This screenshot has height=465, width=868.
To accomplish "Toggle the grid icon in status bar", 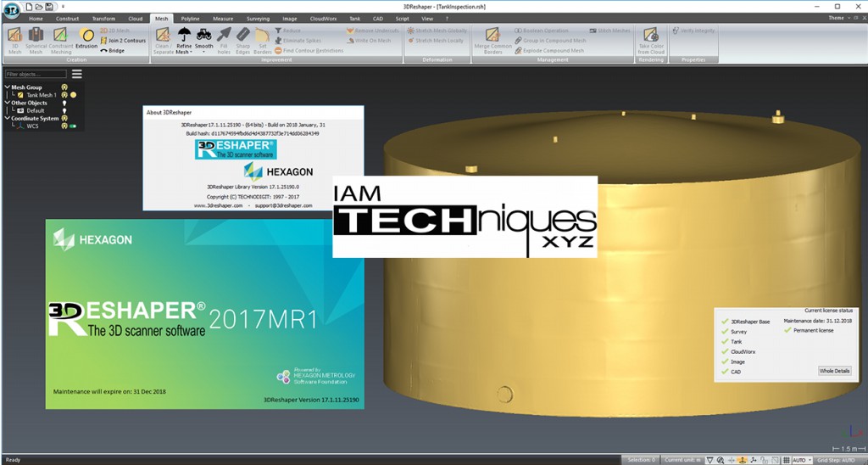I will (x=786, y=460).
